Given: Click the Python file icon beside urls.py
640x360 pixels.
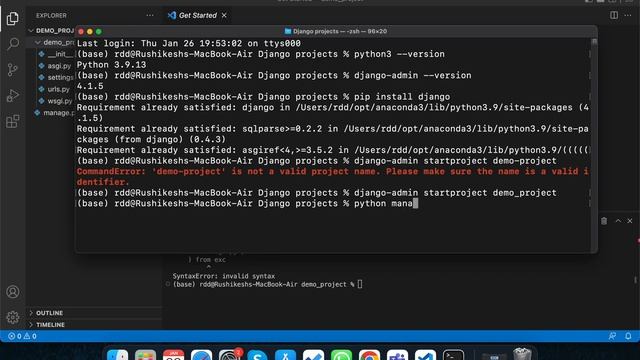Looking at the screenshot, I should pos(42,89).
